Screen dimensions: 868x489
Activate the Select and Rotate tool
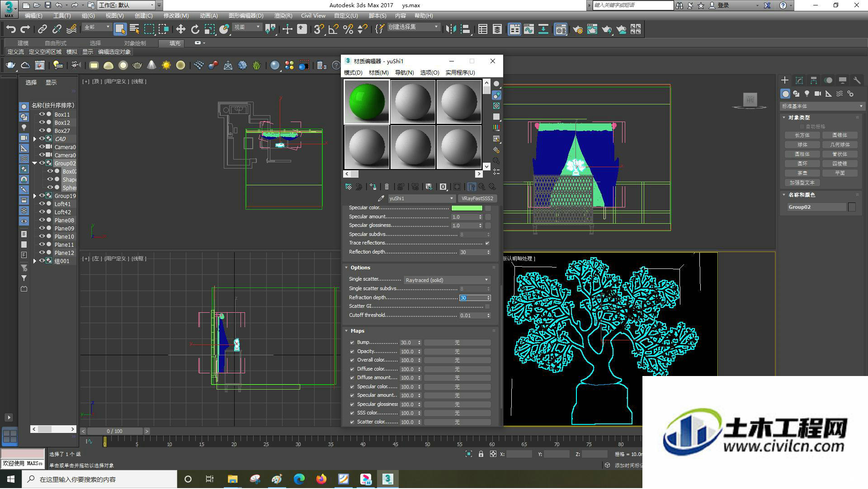point(195,29)
